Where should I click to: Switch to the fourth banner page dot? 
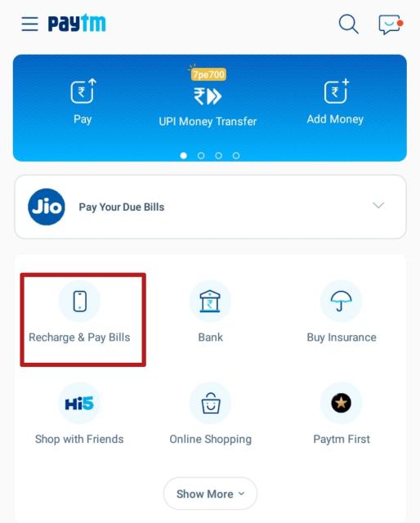pyautogui.click(x=236, y=155)
